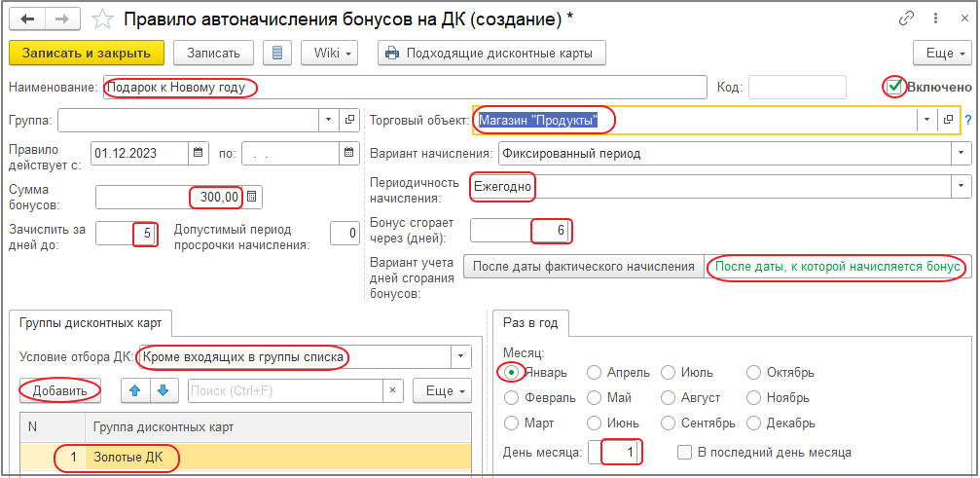This screenshot has width=980, height=478.
Task: Copy link to this form
Action: tap(908, 18)
